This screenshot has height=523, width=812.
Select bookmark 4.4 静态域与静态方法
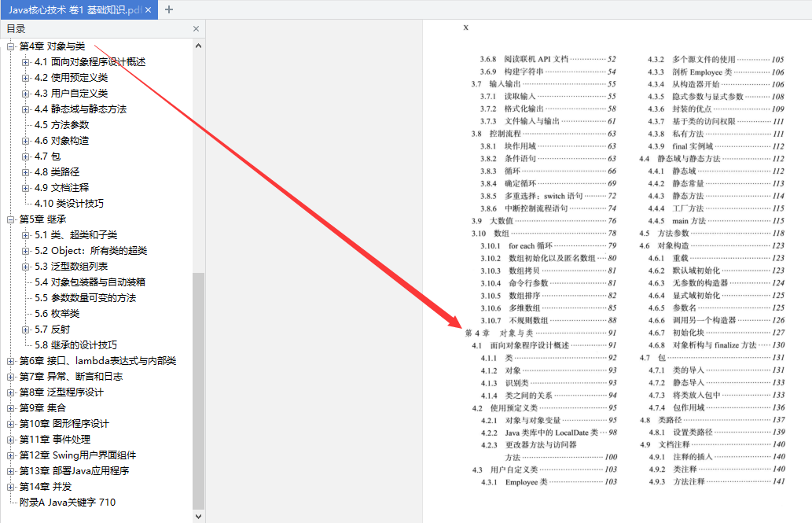(80, 109)
